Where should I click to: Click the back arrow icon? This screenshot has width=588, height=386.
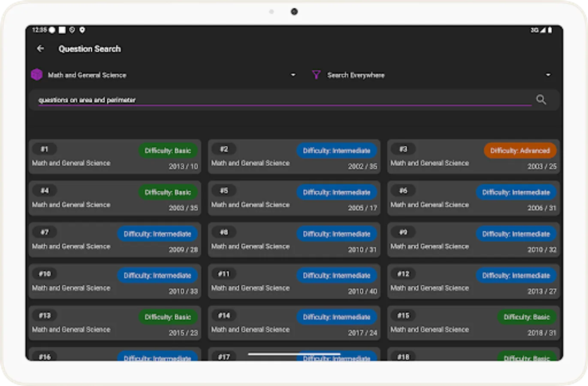[x=40, y=49]
